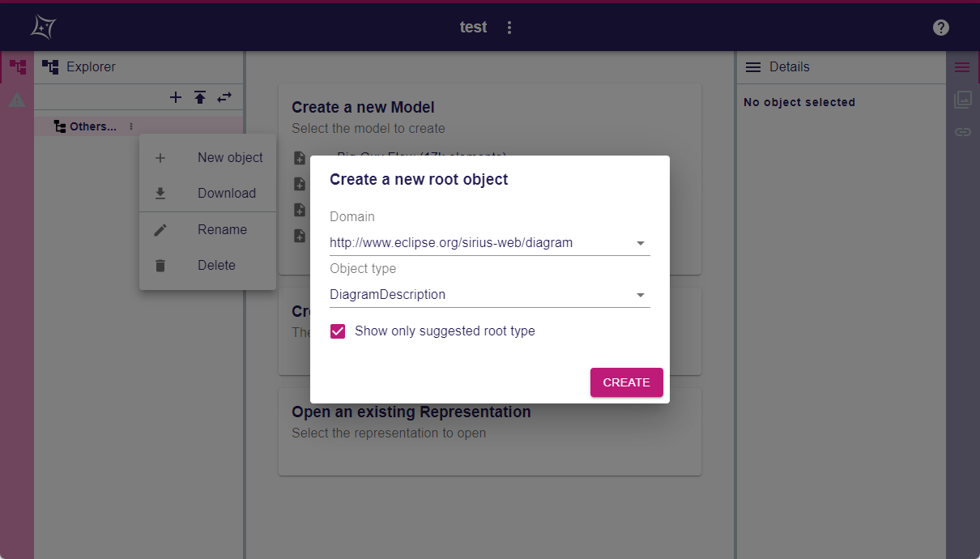The width and height of the screenshot is (980, 559).
Task: Select Rename in the context menu
Action: tap(222, 229)
